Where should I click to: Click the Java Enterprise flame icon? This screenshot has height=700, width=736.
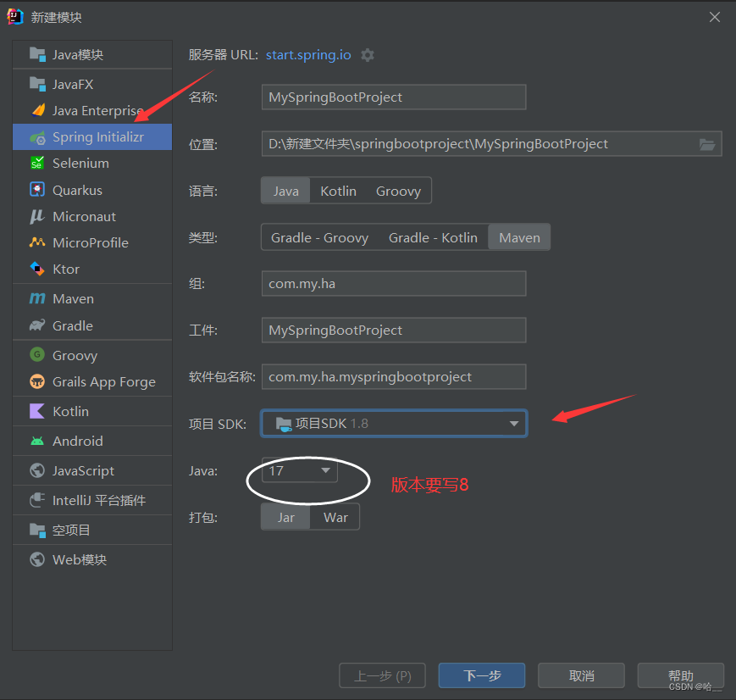[x=37, y=110]
